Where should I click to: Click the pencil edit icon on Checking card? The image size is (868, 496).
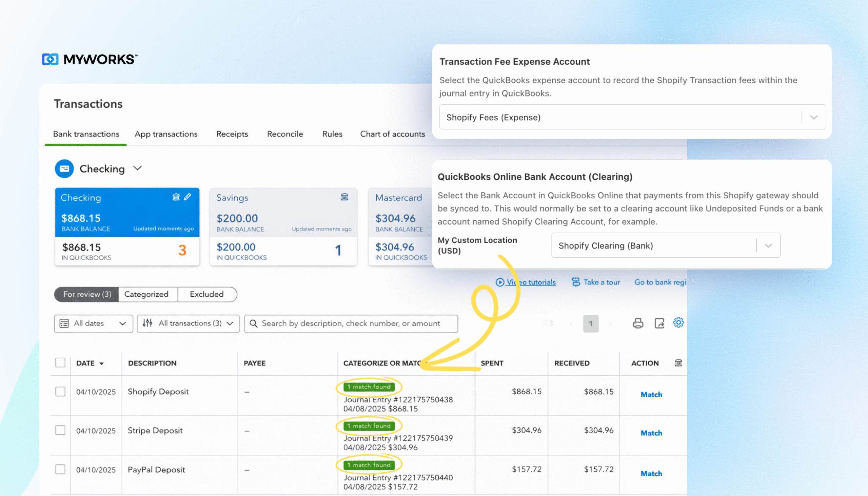[x=187, y=197]
